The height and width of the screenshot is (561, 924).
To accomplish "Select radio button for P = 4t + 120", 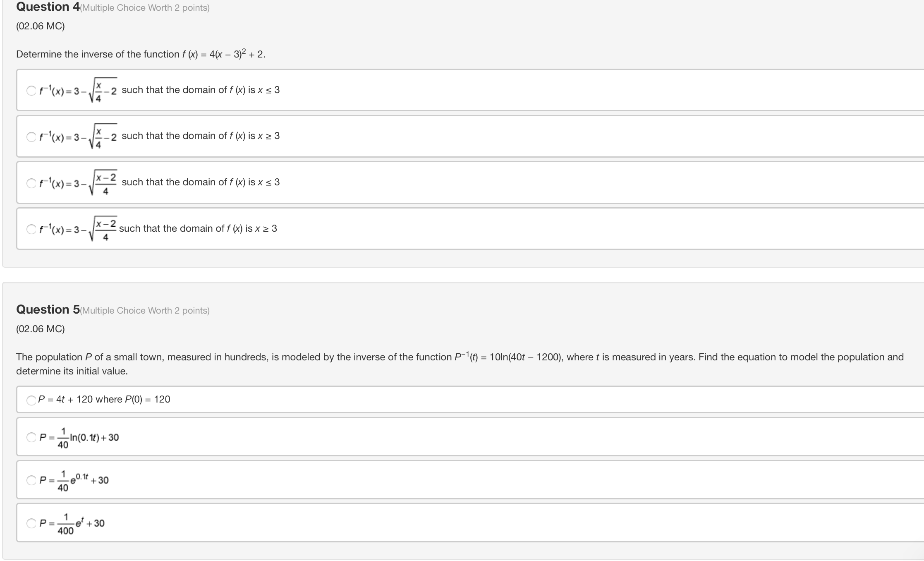I will 31,400.
